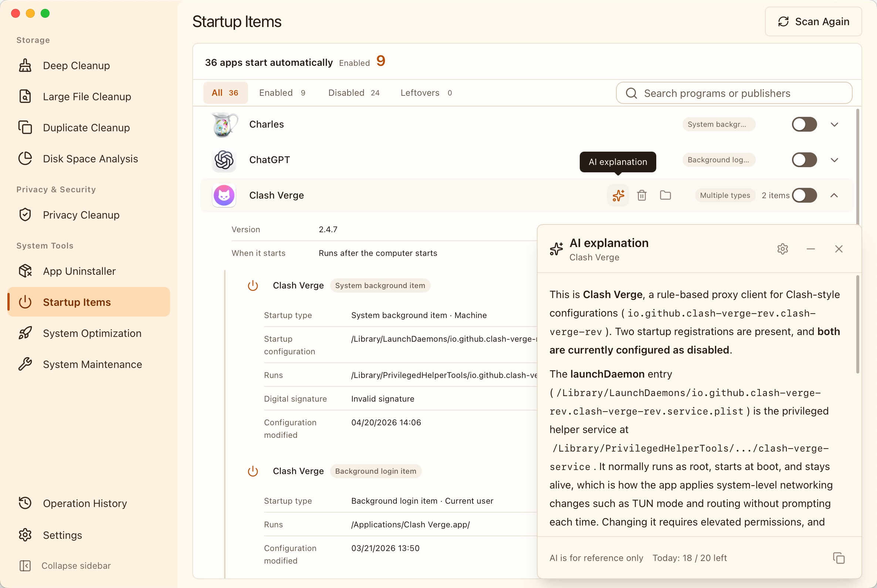Click the "36 apps start automatically" heading

[x=268, y=62]
